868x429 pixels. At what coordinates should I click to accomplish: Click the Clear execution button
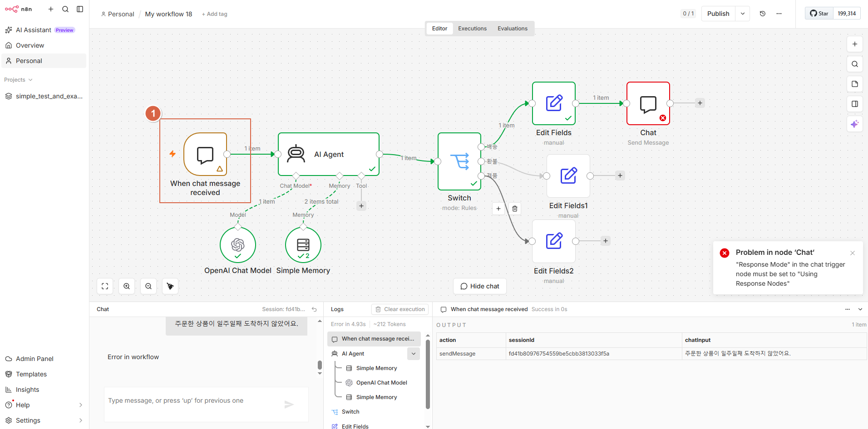[400, 309]
